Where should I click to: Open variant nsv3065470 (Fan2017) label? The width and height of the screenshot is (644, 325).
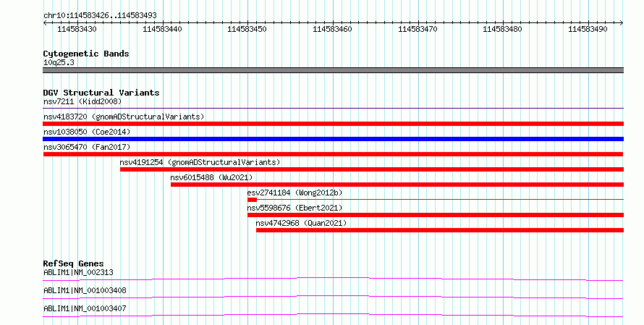click(87, 147)
